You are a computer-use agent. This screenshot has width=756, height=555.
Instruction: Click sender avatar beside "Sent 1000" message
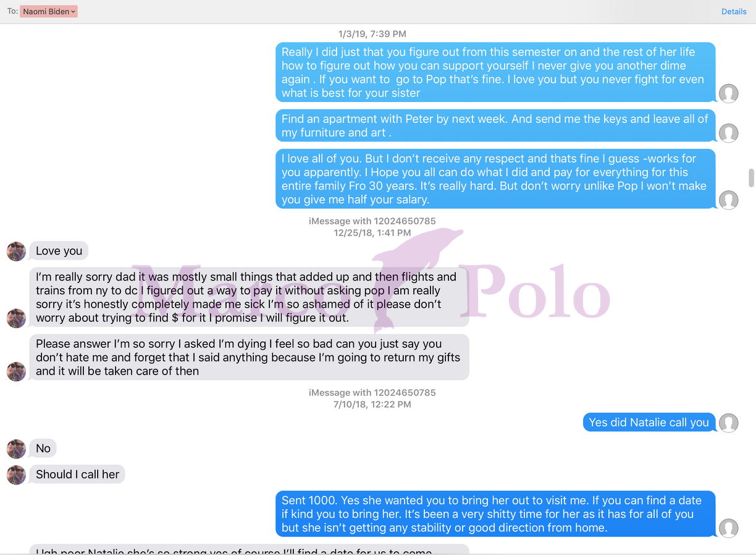coord(729,528)
